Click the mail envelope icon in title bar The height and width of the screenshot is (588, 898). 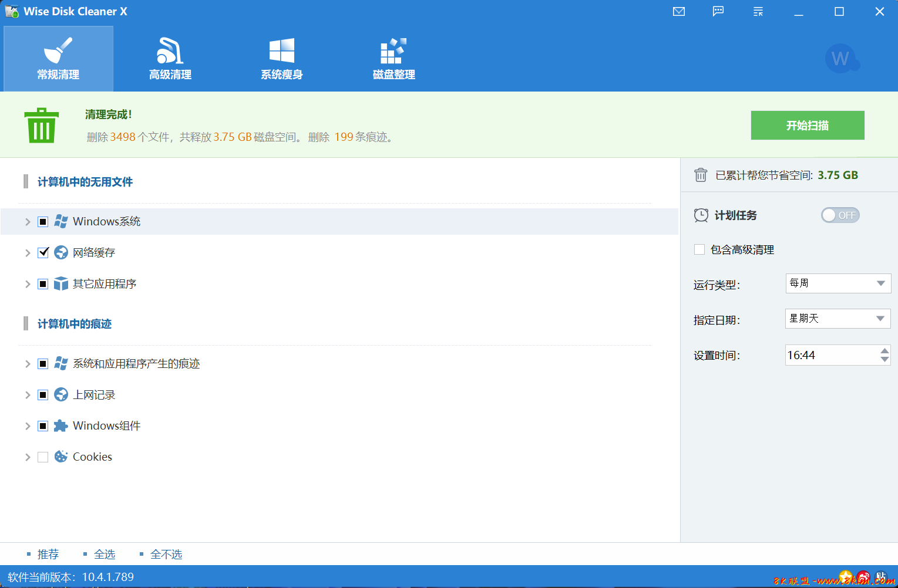679,12
